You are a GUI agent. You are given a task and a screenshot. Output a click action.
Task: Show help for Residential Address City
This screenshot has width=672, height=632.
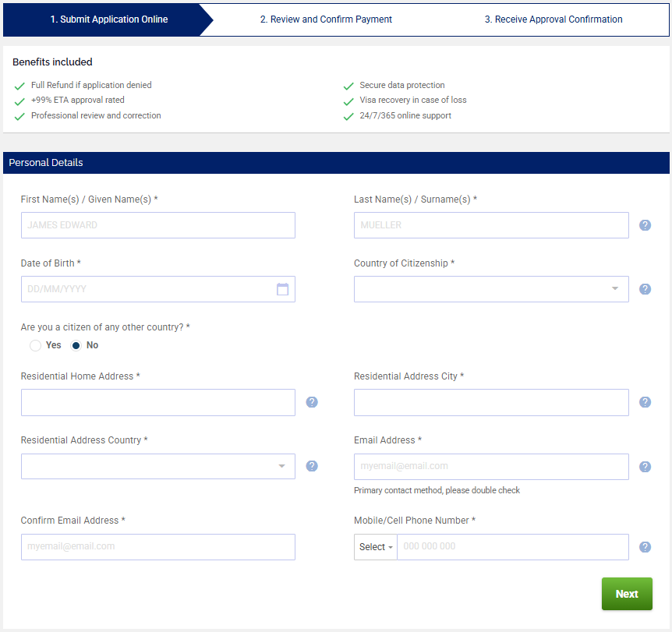pyautogui.click(x=645, y=402)
